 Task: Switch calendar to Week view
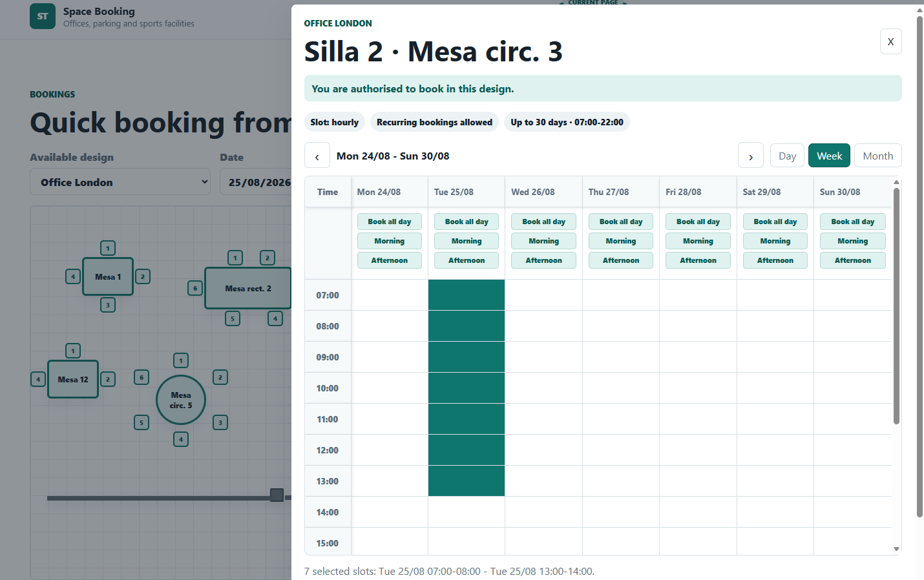pyautogui.click(x=829, y=156)
